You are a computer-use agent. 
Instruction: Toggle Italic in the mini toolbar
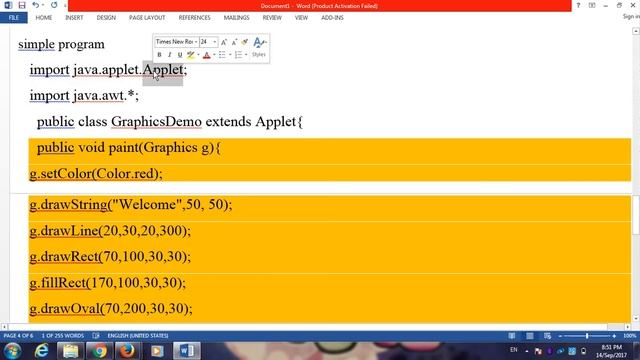coord(169,55)
